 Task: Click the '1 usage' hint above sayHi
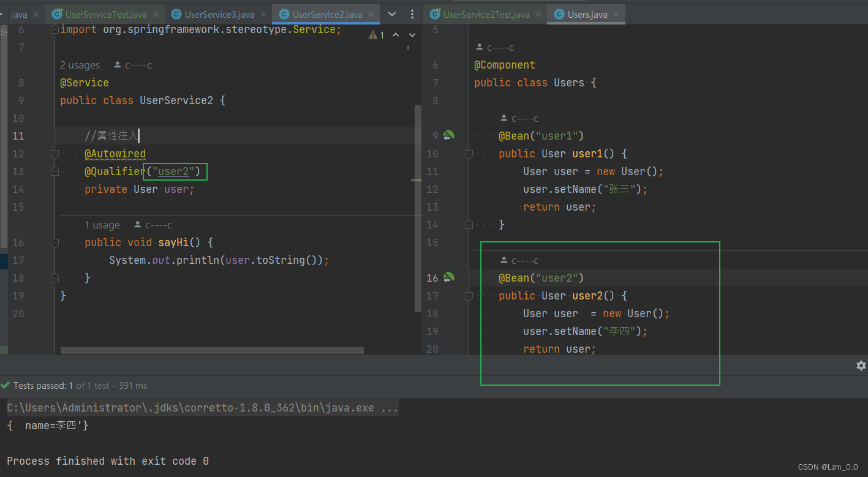(102, 225)
